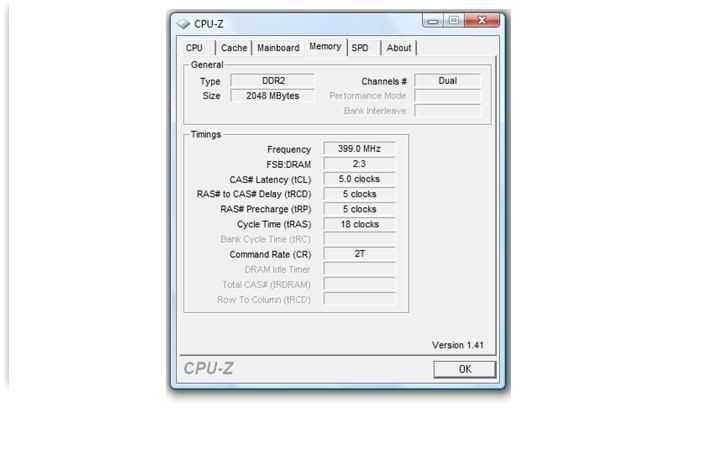Viewport: 720px width, 450px height.
Task: Click the OK button
Action: [x=465, y=369]
